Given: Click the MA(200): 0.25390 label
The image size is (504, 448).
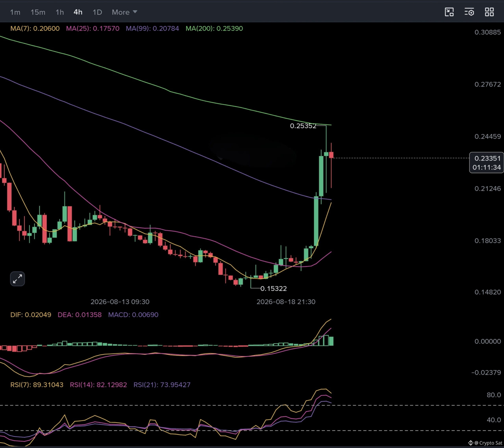Looking at the screenshot, I should [214, 28].
